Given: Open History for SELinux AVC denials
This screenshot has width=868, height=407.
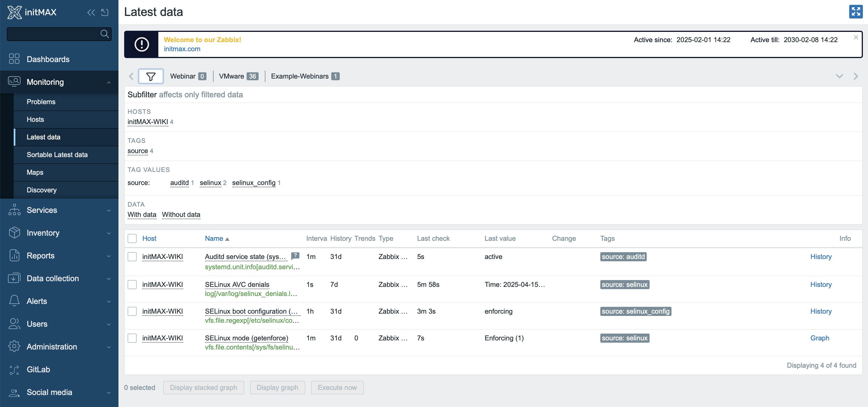Looking at the screenshot, I should click(820, 284).
